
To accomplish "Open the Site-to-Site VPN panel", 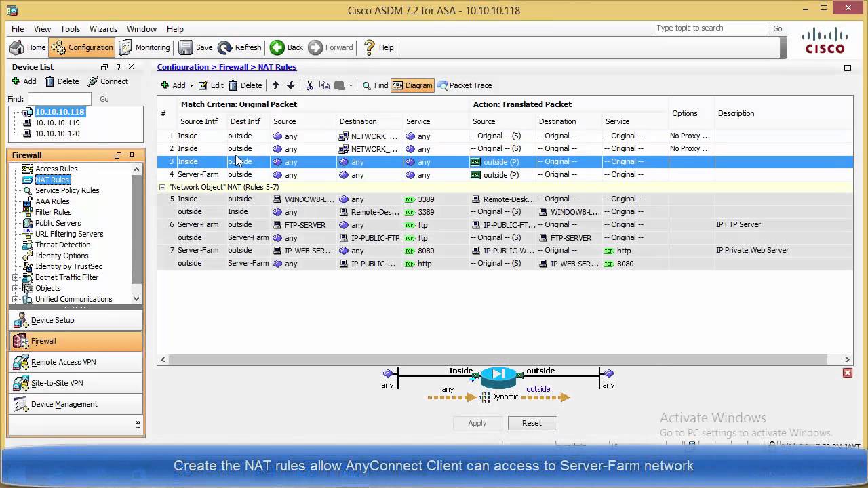I will pyautogui.click(x=76, y=383).
